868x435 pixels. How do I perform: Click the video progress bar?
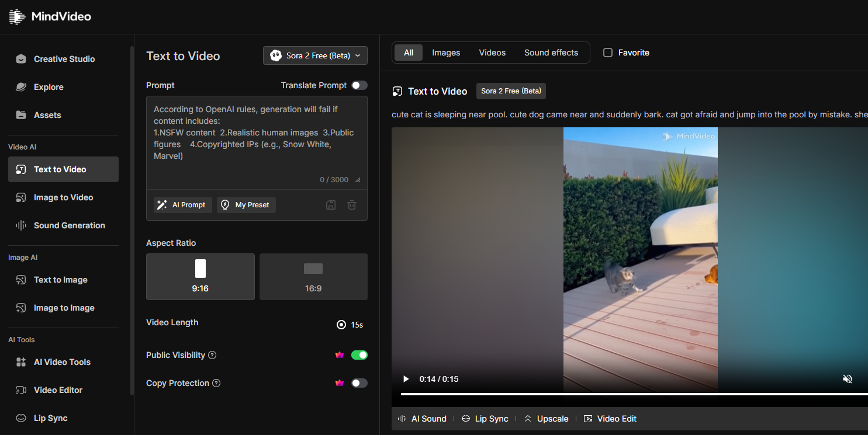pos(634,394)
